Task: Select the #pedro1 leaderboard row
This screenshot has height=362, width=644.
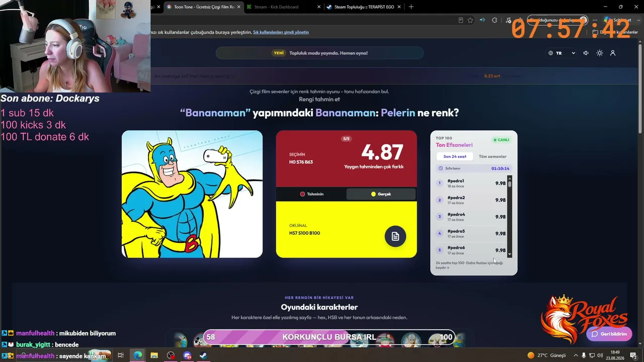Action: 471,183
